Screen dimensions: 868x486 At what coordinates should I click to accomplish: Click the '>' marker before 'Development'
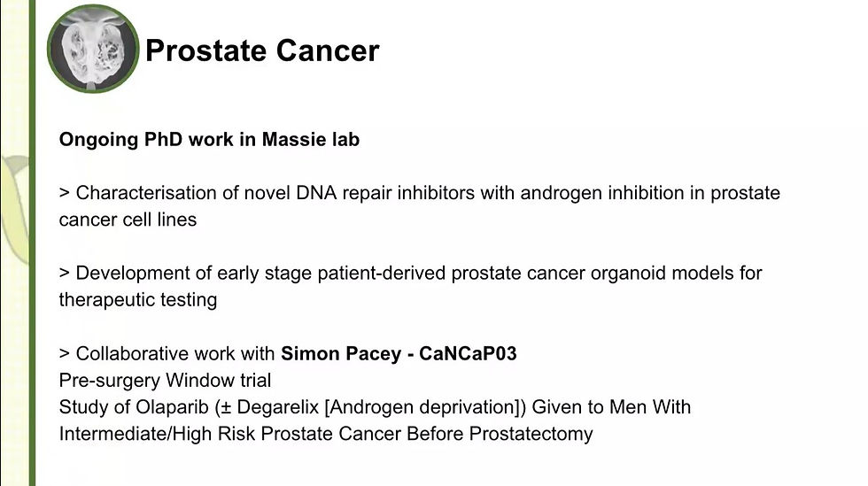pos(64,273)
